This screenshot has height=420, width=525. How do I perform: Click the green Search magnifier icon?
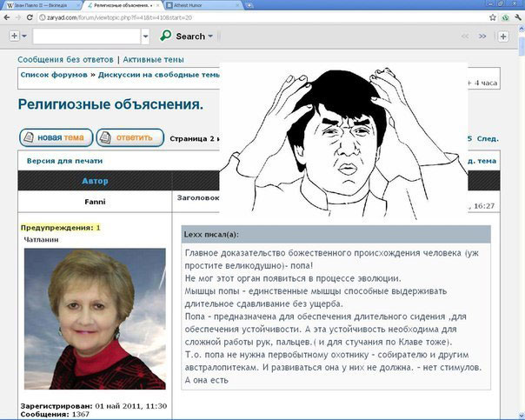point(167,37)
